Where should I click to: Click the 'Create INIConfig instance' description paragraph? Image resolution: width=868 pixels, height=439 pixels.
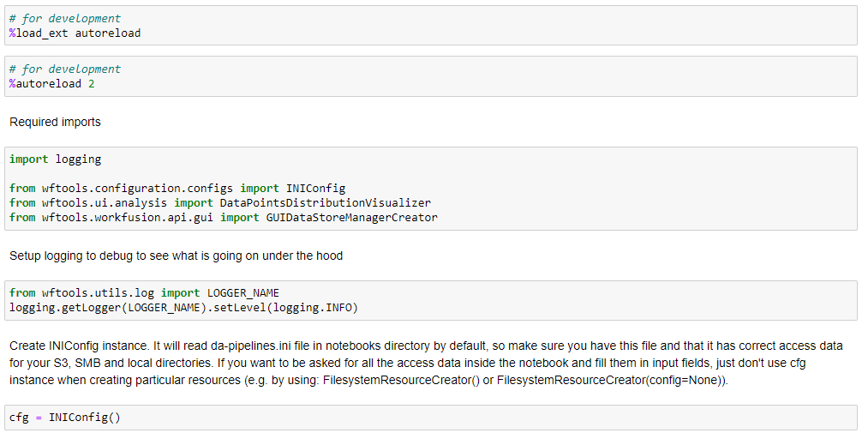(426, 364)
